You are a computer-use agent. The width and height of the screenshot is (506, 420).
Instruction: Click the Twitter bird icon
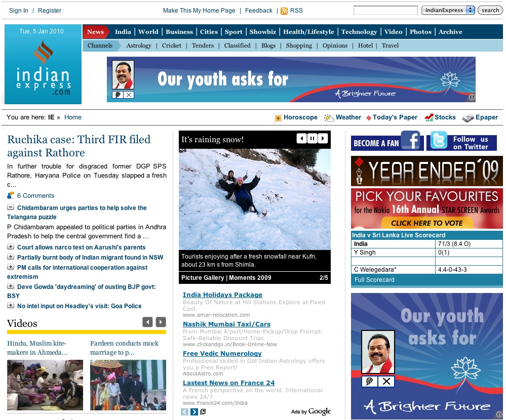pos(439,140)
